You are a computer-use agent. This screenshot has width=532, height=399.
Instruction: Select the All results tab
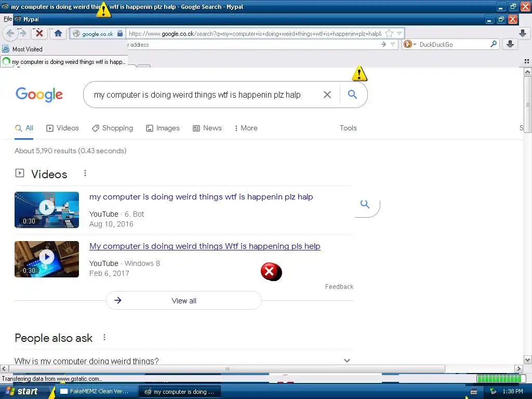point(24,128)
